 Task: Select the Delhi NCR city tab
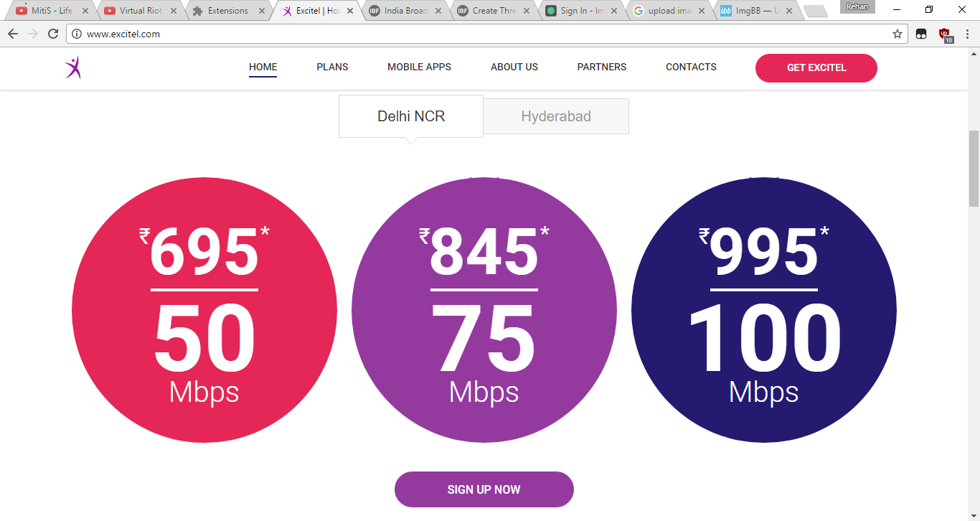click(x=411, y=116)
